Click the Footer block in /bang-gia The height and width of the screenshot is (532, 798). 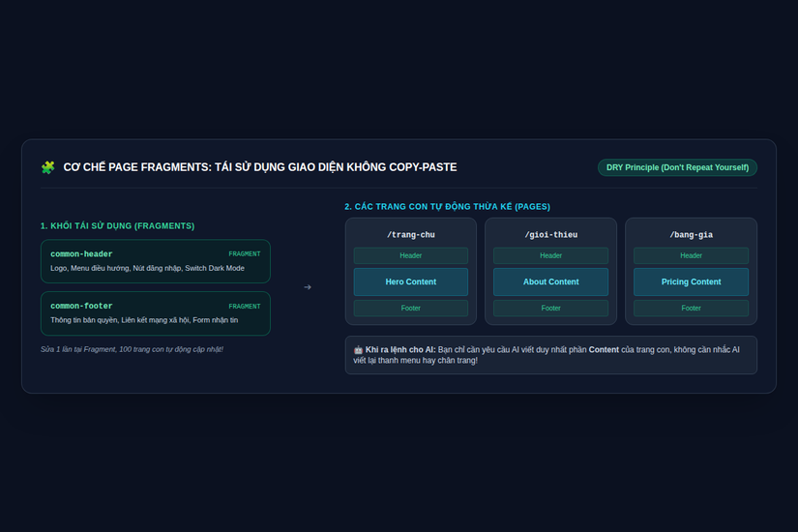point(692,308)
